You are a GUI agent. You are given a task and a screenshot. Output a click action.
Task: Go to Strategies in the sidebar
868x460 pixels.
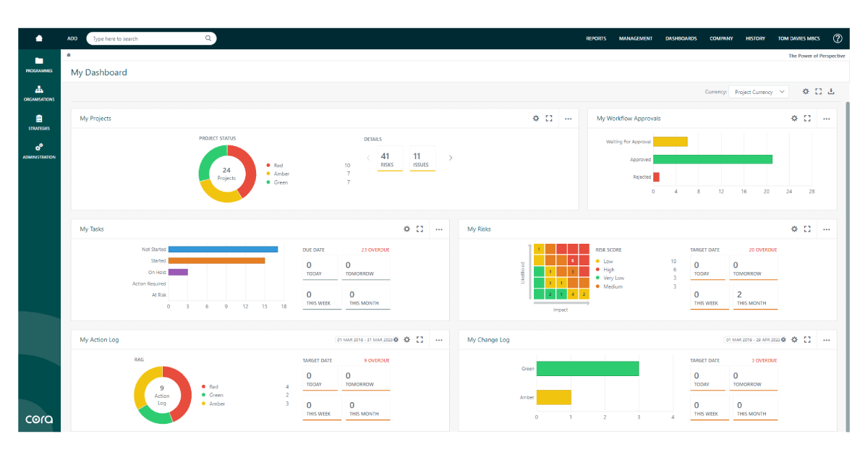(39, 122)
